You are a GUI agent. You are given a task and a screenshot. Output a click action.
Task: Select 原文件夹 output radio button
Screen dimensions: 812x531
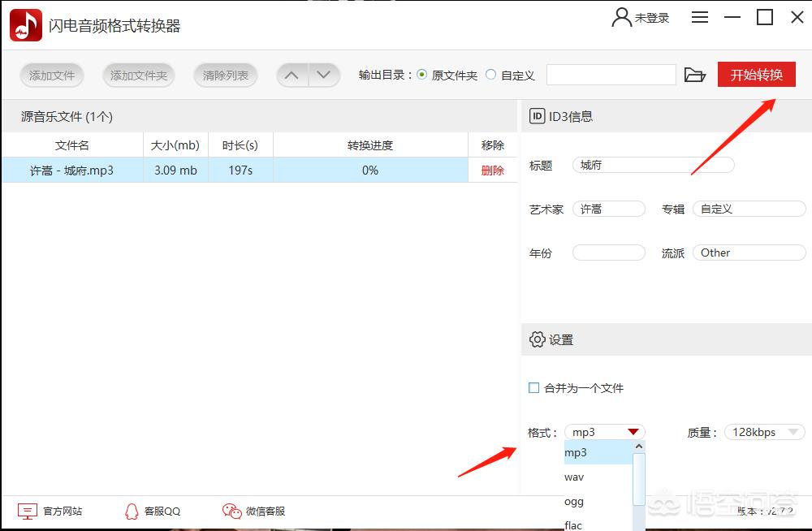[421, 75]
